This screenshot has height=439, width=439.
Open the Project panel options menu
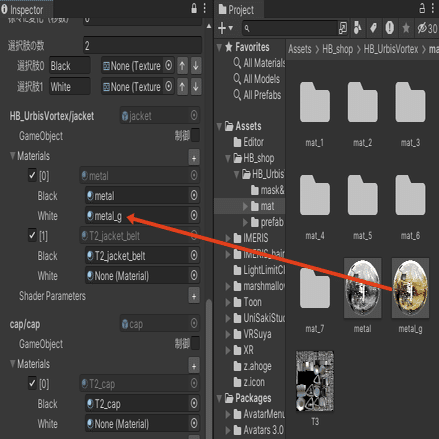pos(433,8)
